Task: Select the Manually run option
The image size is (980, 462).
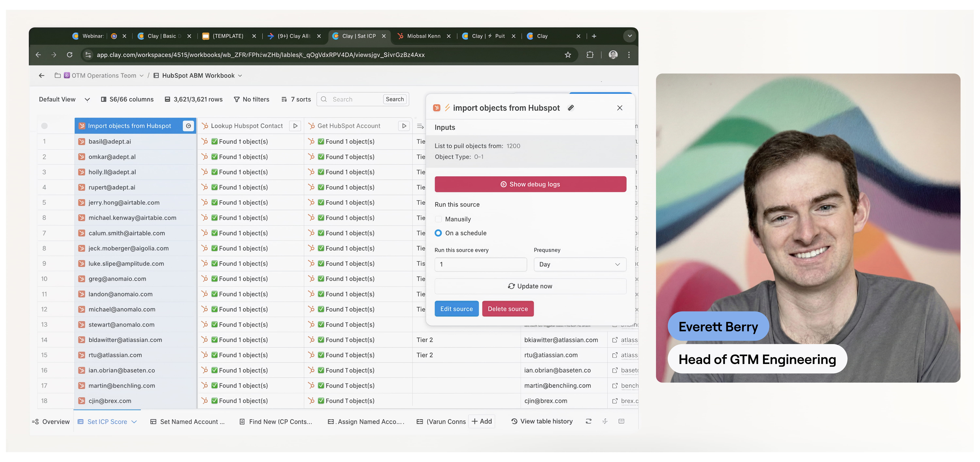Action: (x=438, y=219)
